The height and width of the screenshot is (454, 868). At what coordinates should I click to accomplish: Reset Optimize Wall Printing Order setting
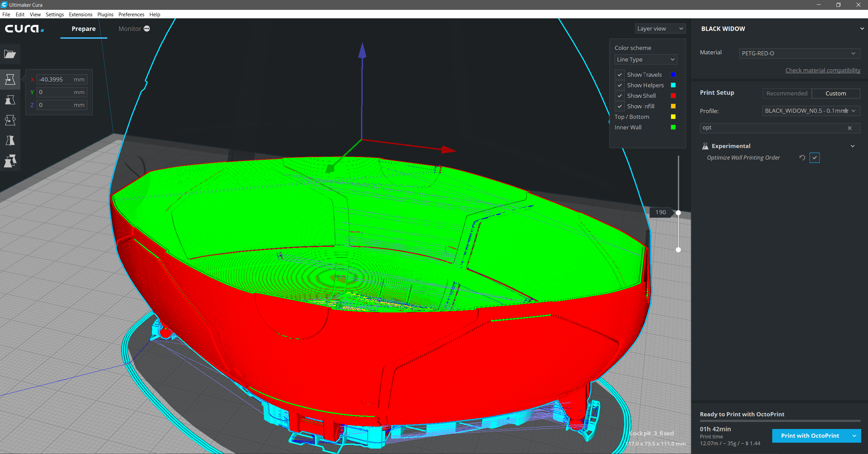point(802,158)
